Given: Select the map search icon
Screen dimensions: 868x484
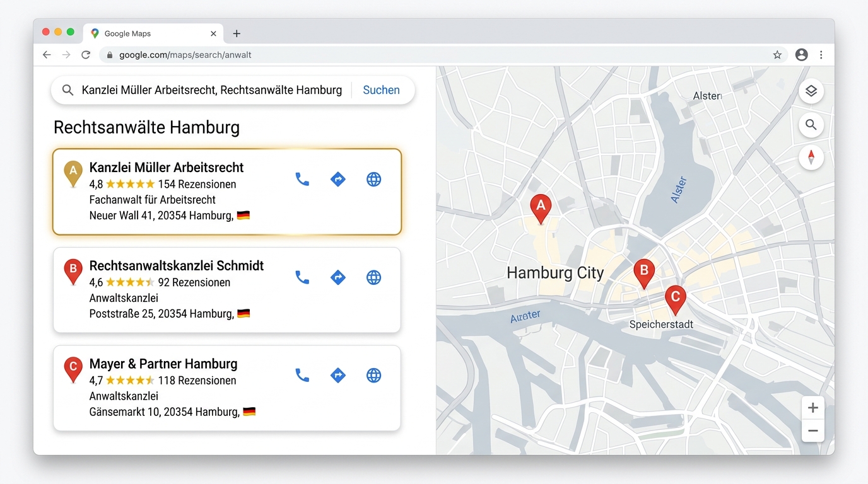Looking at the screenshot, I should click(811, 125).
